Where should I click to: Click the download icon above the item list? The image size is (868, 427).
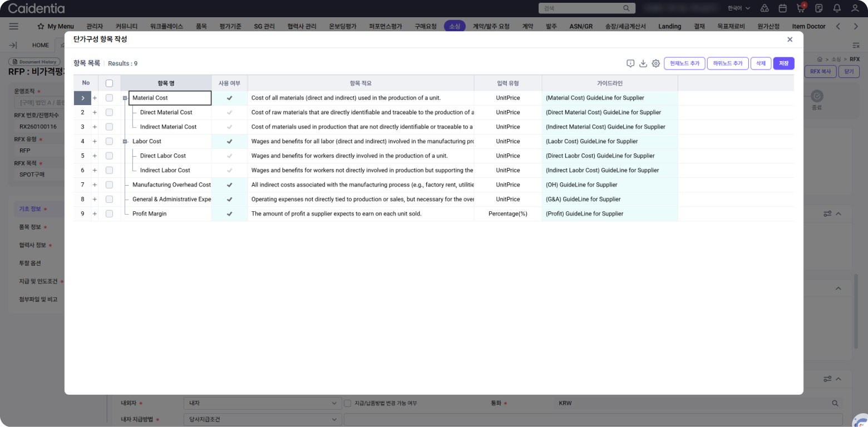click(x=643, y=63)
